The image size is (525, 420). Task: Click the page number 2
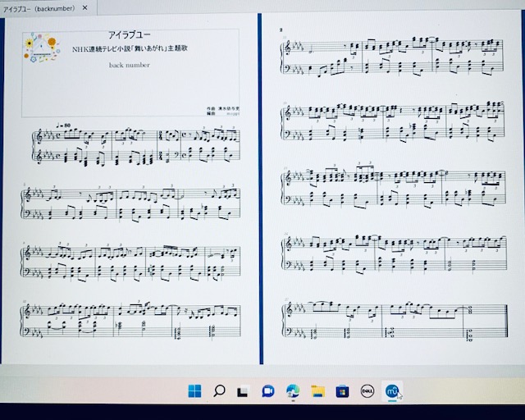pos(281,30)
